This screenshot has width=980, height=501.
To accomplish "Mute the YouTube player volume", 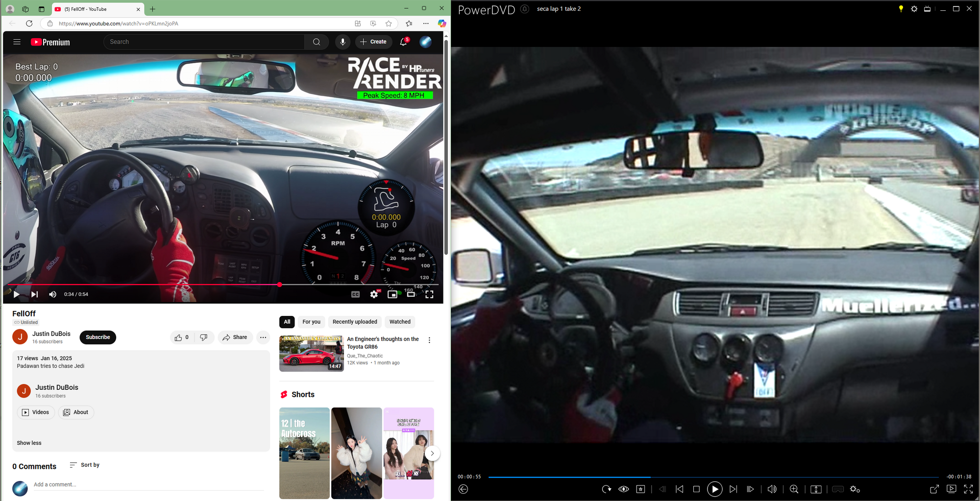I will pyautogui.click(x=52, y=294).
